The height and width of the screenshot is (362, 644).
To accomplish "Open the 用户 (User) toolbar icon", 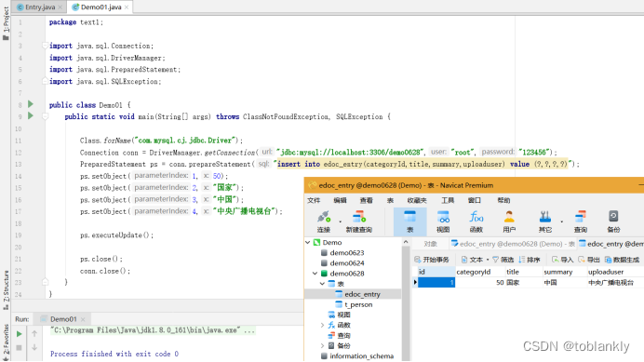I will (x=509, y=221).
